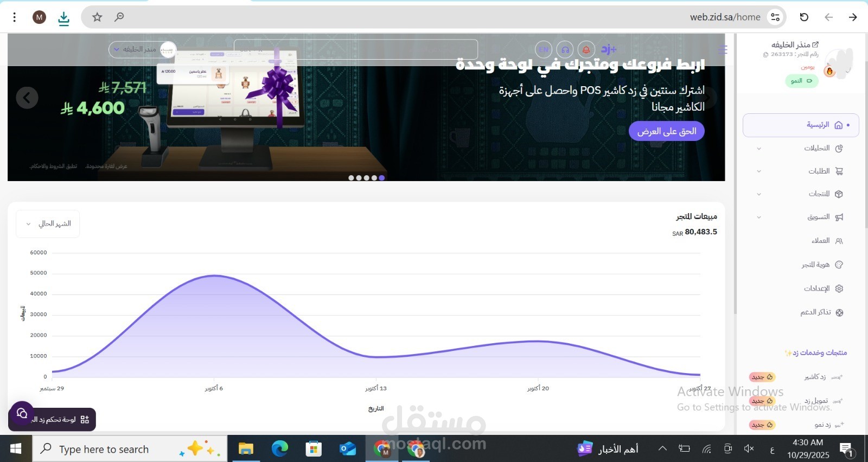Select the active purple carousel dot

tap(382, 178)
